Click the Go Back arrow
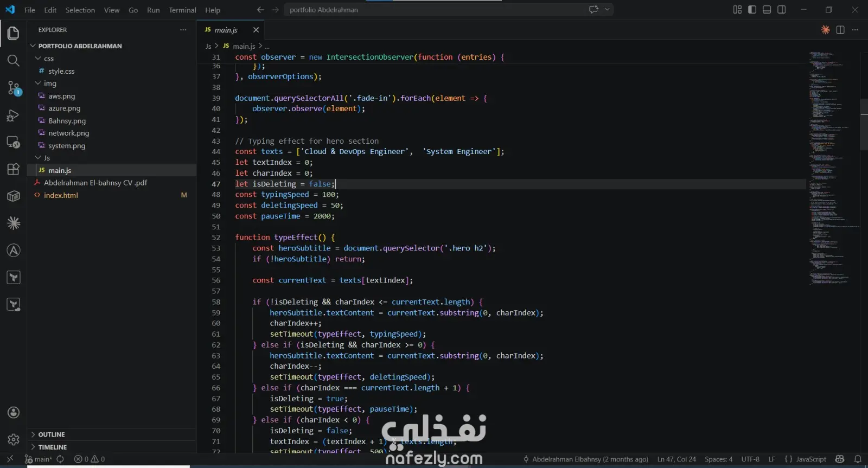The height and width of the screenshot is (468, 868). [260, 10]
